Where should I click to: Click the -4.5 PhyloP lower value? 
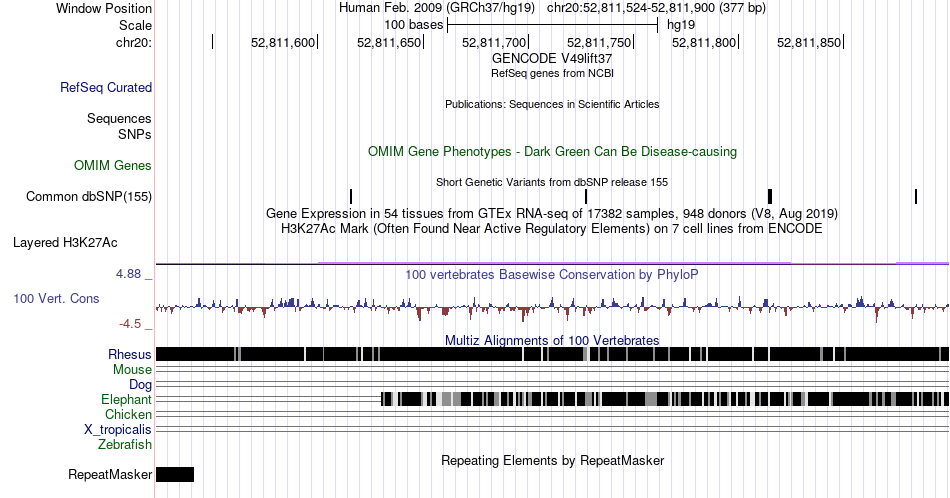[x=130, y=324]
